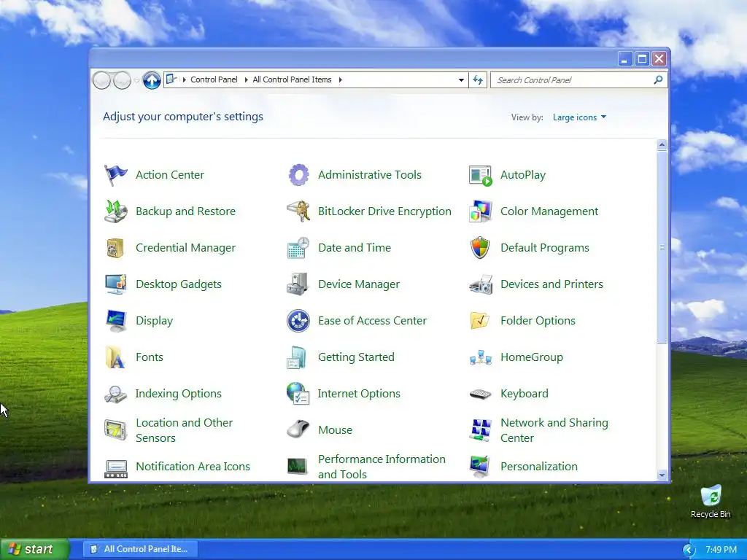This screenshot has height=560, width=747.
Task: Click the 7:49 PM system clock
Action: pos(721,550)
